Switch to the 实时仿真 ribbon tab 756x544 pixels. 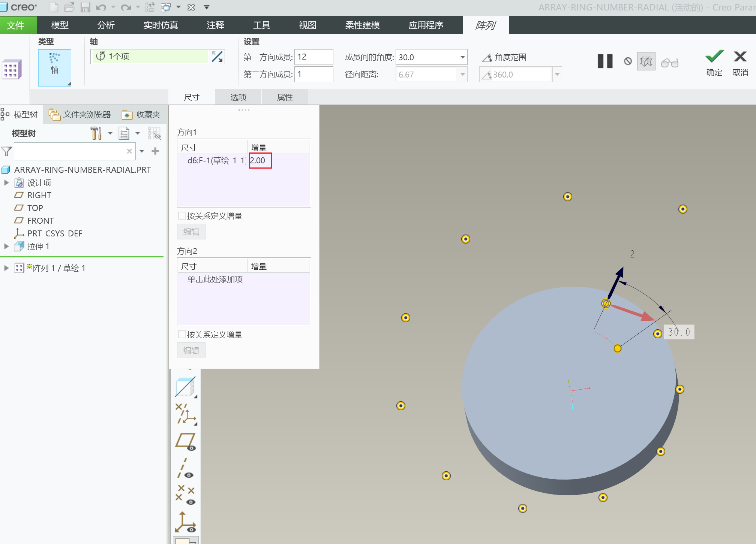pyautogui.click(x=161, y=25)
